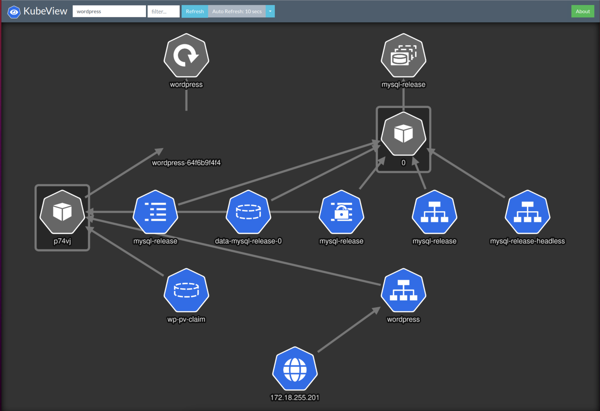This screenshot has width=600, height=411.
Task: Click the mysql-release-headless label
Action: click(x=527, y=241)
